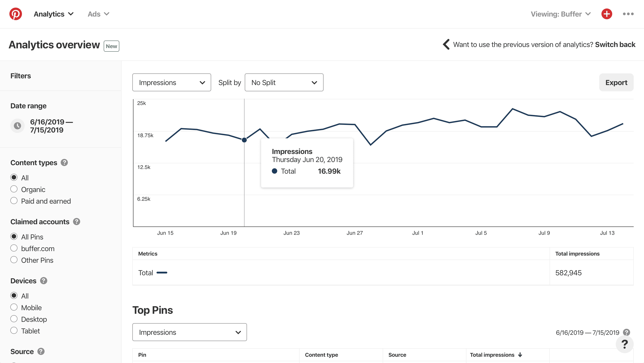This screenshot has height=363, width=644.
Task: Click the Pinterest home logo
Action: (x=15, y=14)
